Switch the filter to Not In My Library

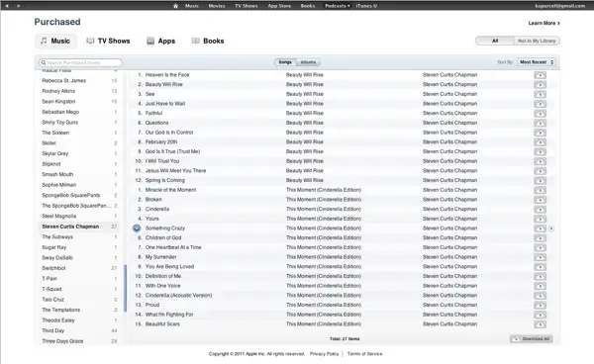pyautogui.click(x=537, y=41)
